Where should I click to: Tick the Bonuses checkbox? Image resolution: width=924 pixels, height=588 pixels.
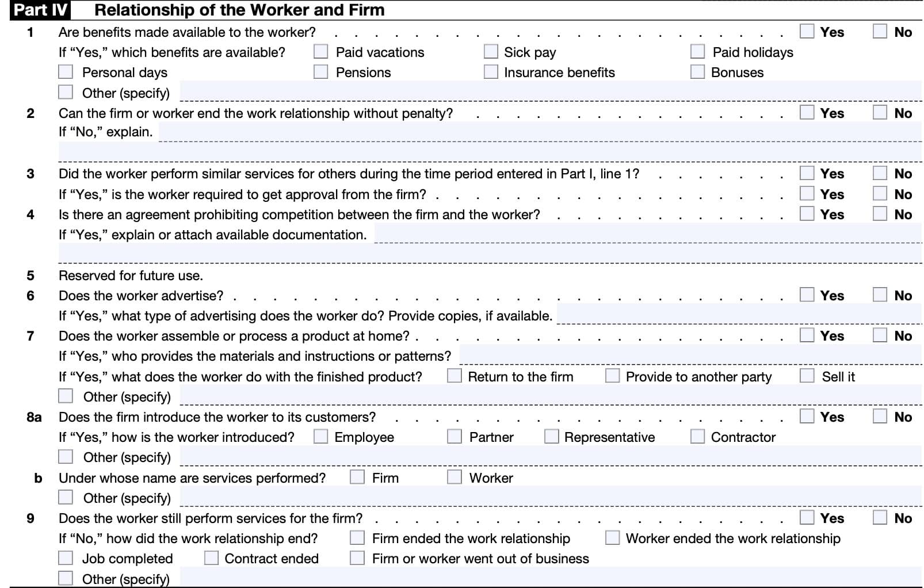(697, 72)
